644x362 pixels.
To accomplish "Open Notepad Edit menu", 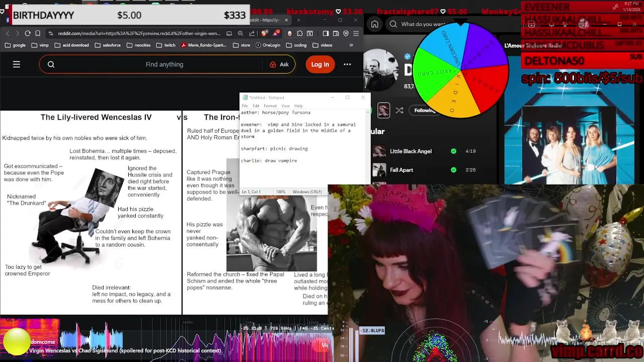I will pyautogui.click(x=256, y=106).
